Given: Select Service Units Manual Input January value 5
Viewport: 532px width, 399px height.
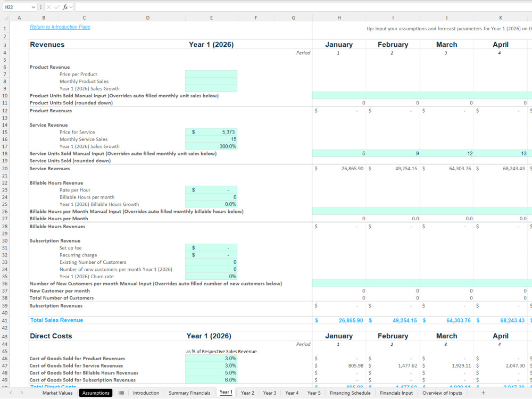Looking at the screenshot, I should [x=339, y=153].
